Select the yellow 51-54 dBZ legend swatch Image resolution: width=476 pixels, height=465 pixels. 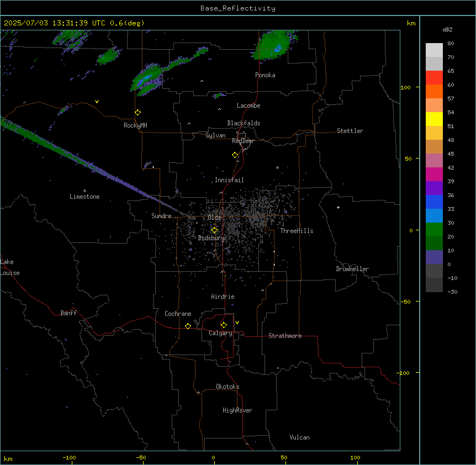point(434,119)
